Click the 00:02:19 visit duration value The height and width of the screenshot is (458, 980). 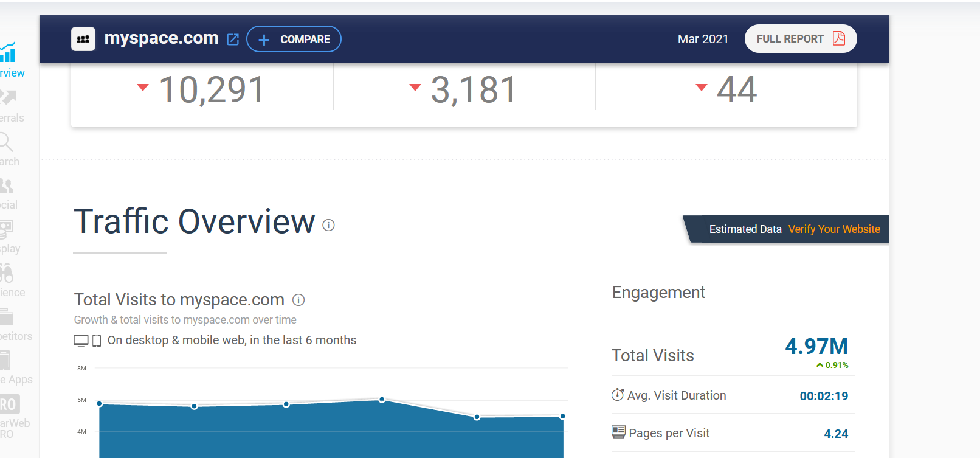point(824,396)
